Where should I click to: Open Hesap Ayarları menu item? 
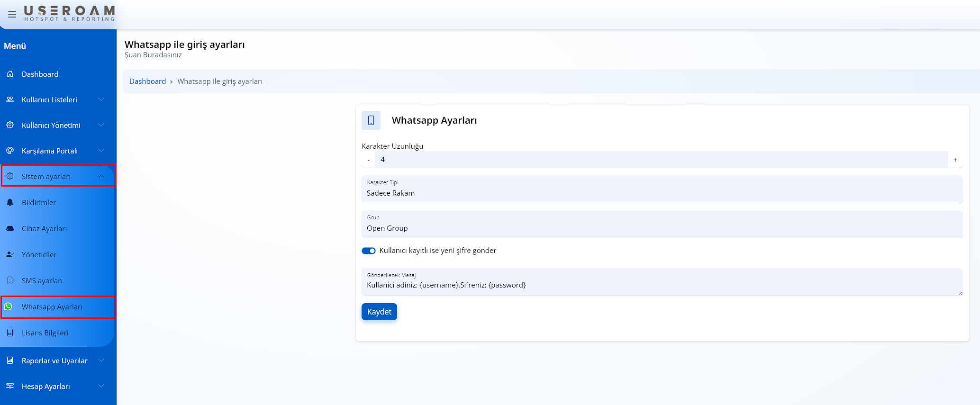46,386
